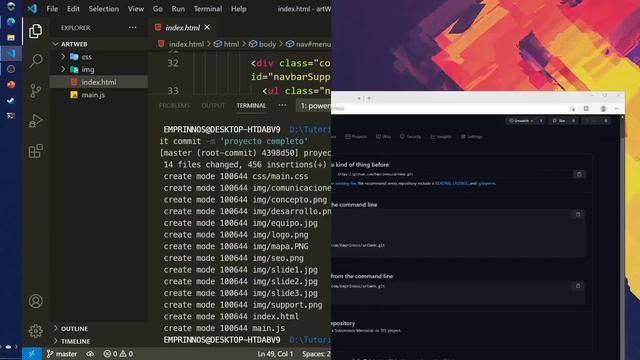Open Wiki tab in GitHub repository
The height and width of the screenshot is (360, 640).
383,137
